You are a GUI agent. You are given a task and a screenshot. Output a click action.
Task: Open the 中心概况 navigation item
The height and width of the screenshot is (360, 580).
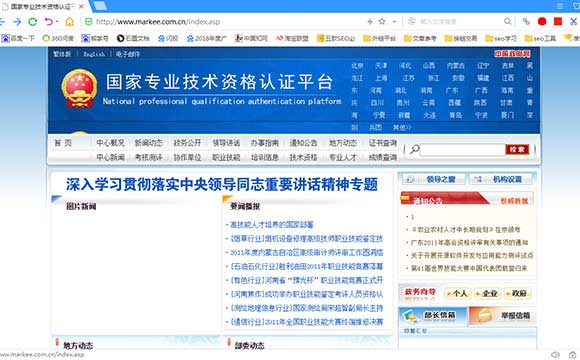[110, 143]
